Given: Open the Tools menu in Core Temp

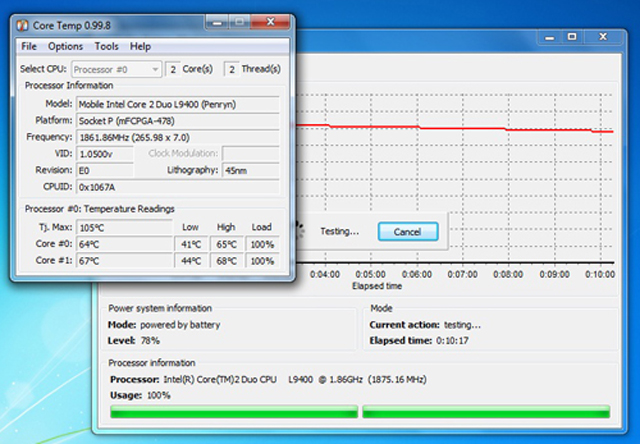Looking at the screenshot, I should [x=107, y=47].
